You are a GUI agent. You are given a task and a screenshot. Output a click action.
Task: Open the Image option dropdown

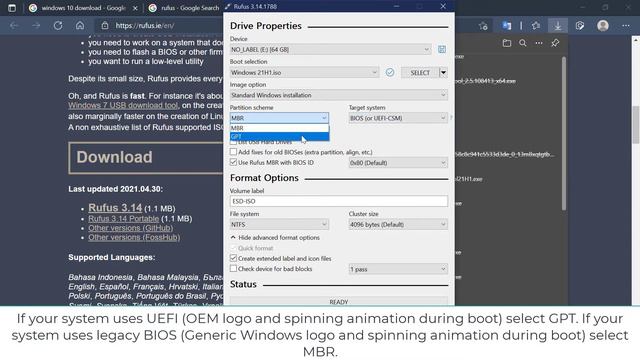(339, 95)
